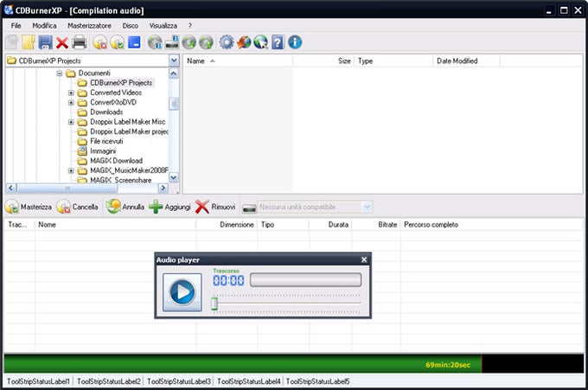Screen dimensions: 588x390
Task: Click the Annulla button
Action: click(x=125, y=207)
